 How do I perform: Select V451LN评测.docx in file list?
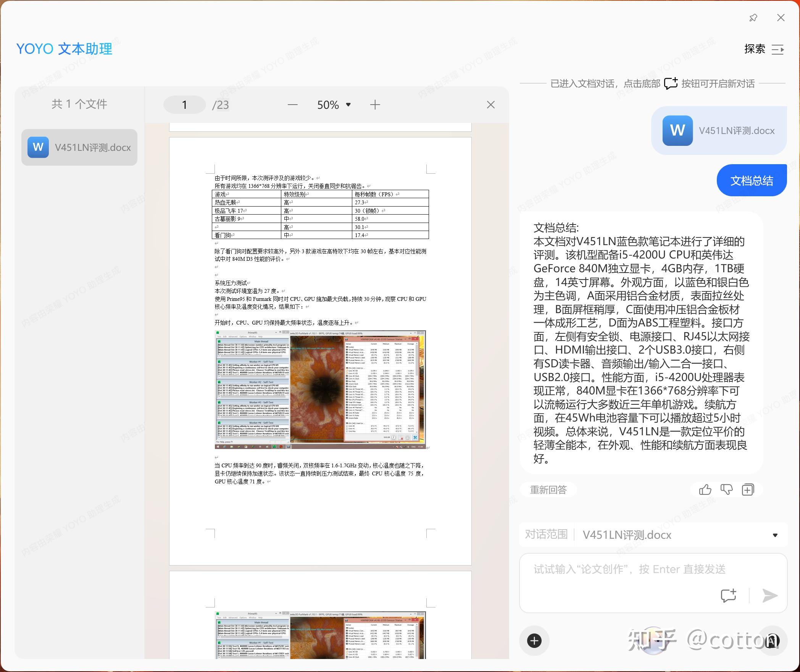(79, 147)
